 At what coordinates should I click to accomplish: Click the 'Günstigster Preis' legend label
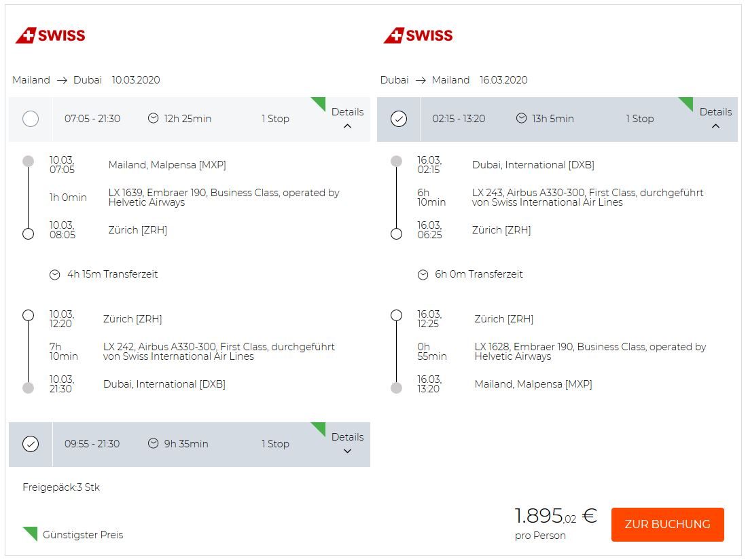(x=83, y=535)
